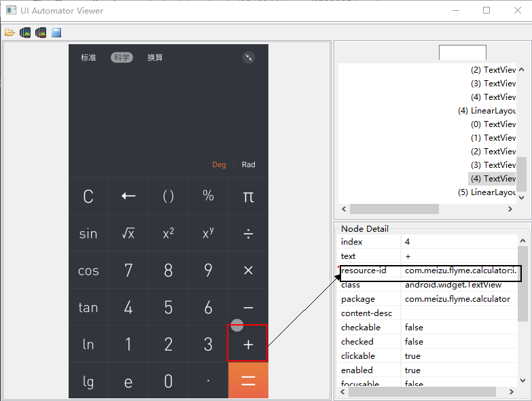Open the 标准 standard calculator tab
Viewport: 532px width, 401px height.
88,58
